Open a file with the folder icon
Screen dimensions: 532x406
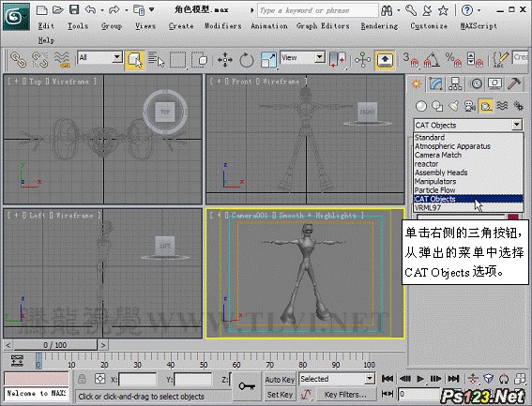(x=57, y=9)
